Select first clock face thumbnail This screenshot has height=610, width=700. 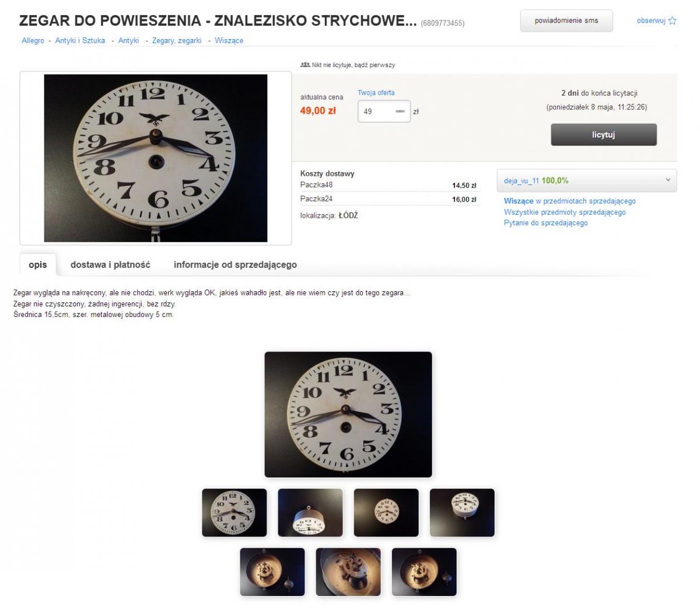(235, 513)
